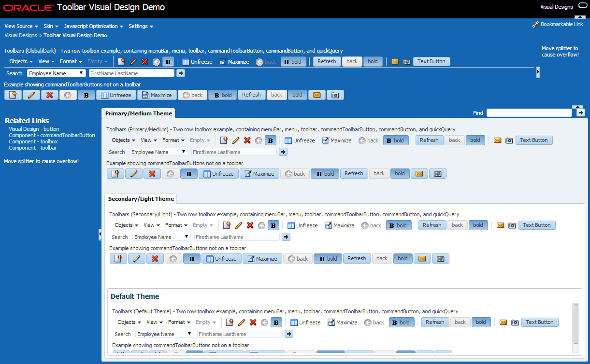
Task: Click Text Button in Global/Dark toolbar
Action: [x=432, y=61]
